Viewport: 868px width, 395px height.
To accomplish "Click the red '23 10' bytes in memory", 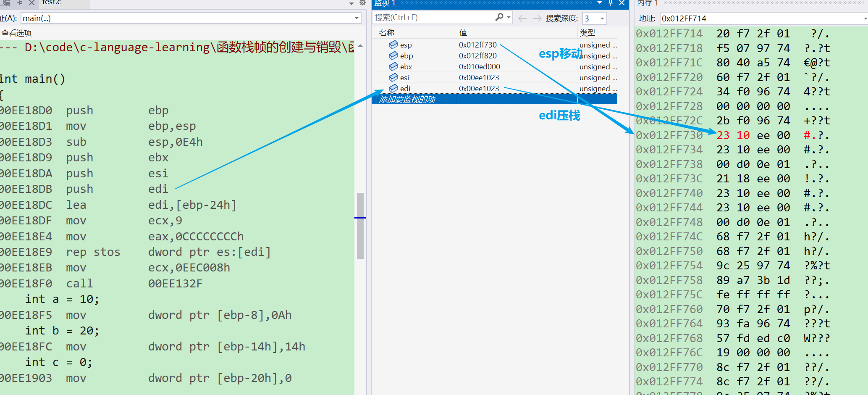I will coord(733,135).
